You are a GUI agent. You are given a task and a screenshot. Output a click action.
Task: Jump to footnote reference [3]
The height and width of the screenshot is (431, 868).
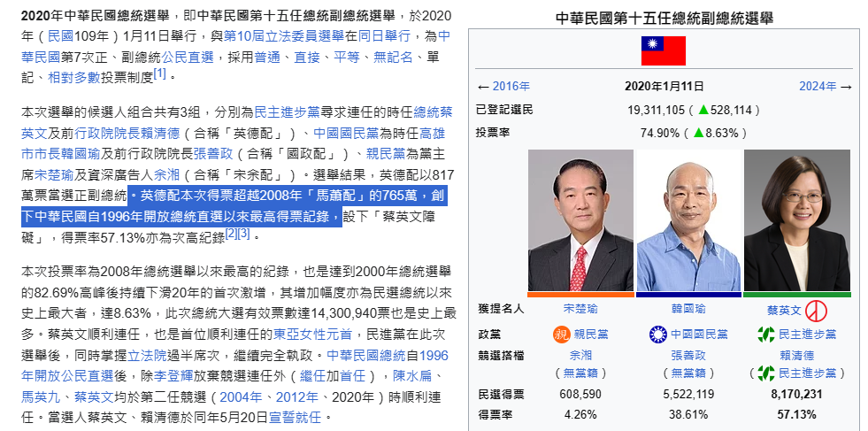click(243, 234)
